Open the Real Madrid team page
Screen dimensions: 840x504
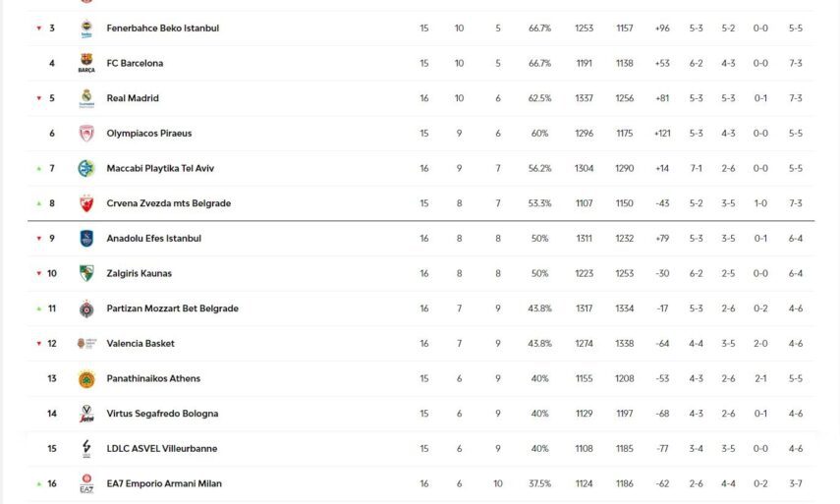[132, 98]
